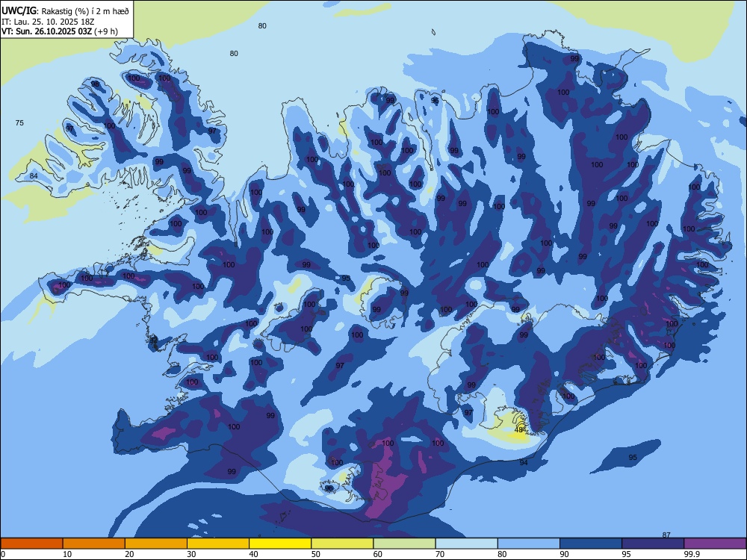Click the pale blue 70–80 legend swatch

pyautogui.click(x=466, y=544)
